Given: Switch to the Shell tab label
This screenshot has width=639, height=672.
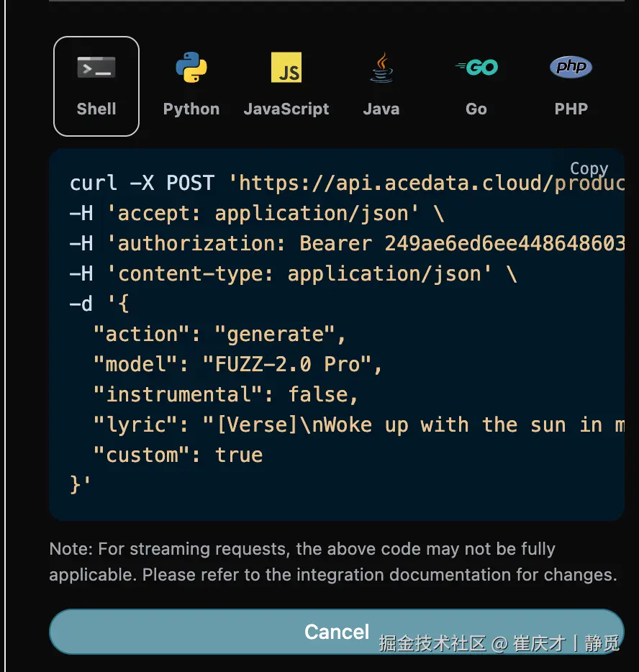Looking at the screenshot, I should (96, 109).
